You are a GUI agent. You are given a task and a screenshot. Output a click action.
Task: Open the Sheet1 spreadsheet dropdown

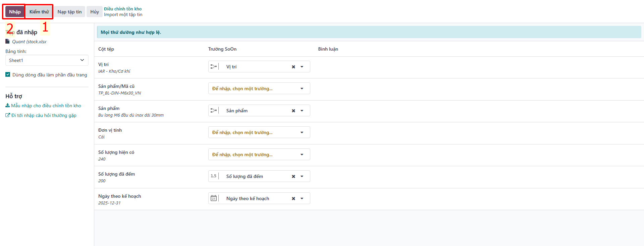click(47, 60)
